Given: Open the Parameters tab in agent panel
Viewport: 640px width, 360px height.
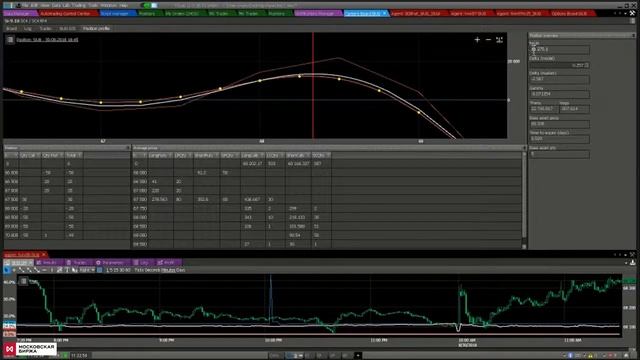Looking at the screenshot, I should click(x=110, y=262).
